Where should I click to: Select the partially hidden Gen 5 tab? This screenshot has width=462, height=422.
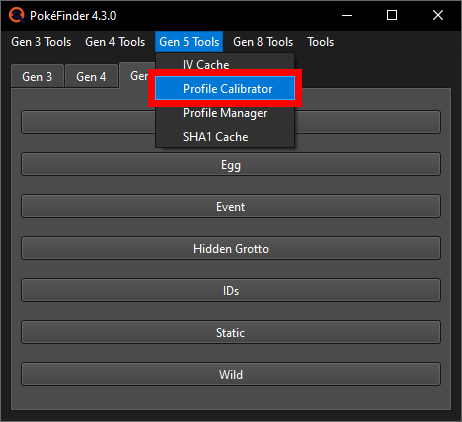(137, 75)
